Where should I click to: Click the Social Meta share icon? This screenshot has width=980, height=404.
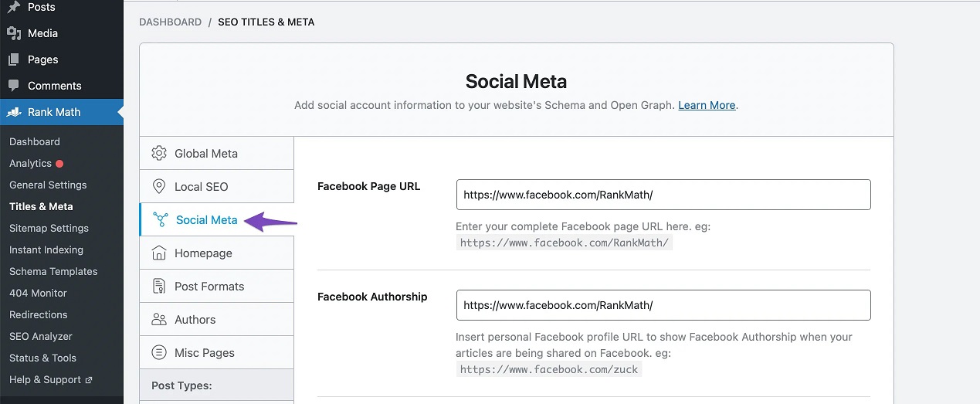tap(161, 219)
